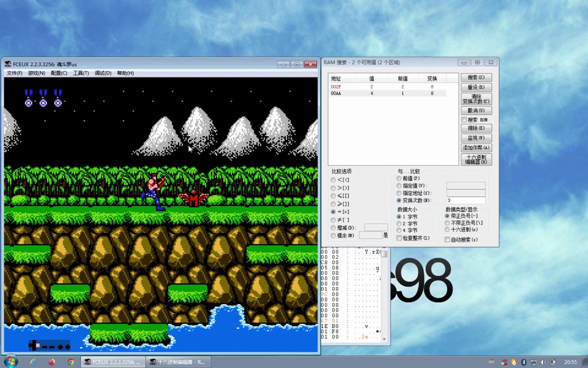Image resolution: width=588 pixels, height=368 pixels.
Task: Select the 00AA address row
Action: click(x=388, y=93)
